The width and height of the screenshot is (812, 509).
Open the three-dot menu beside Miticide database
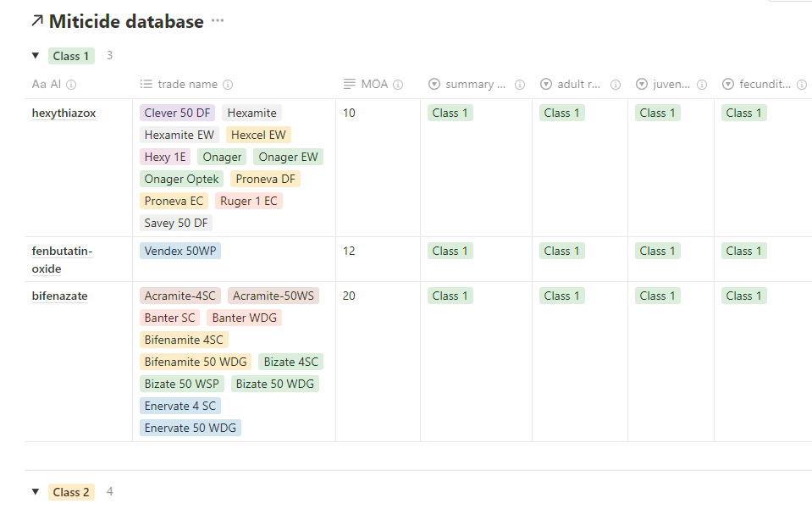click(218, 21)
